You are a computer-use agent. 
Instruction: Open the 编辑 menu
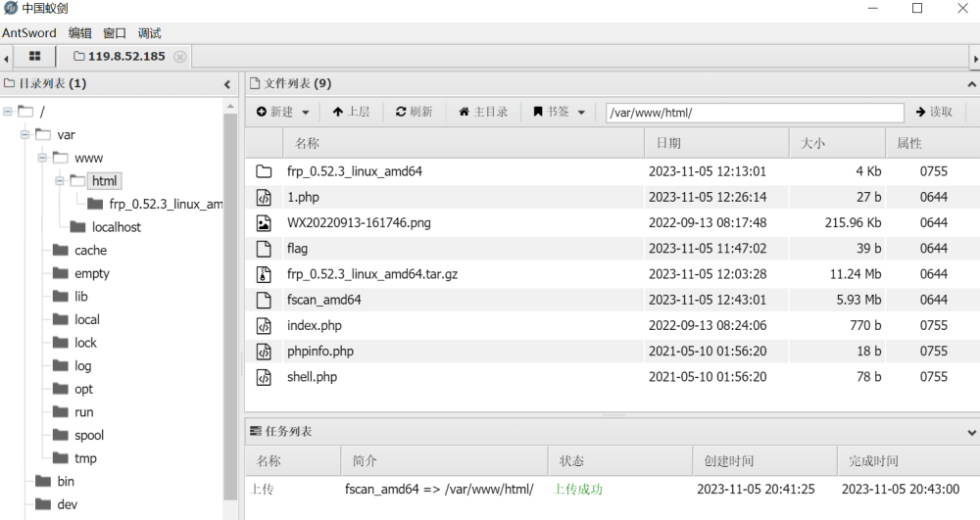(80, 33)
